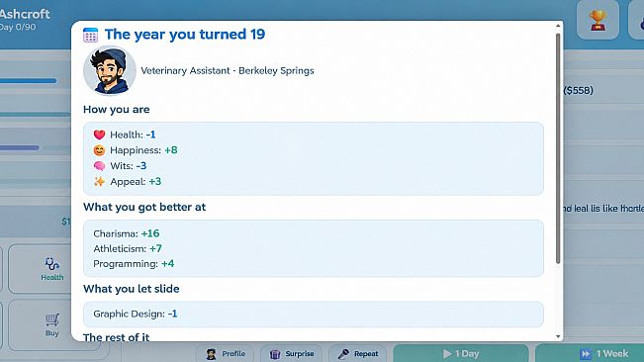Click the Graphic Design skill row
This screenshot has width=644, height=362.
tap(314, 314)
